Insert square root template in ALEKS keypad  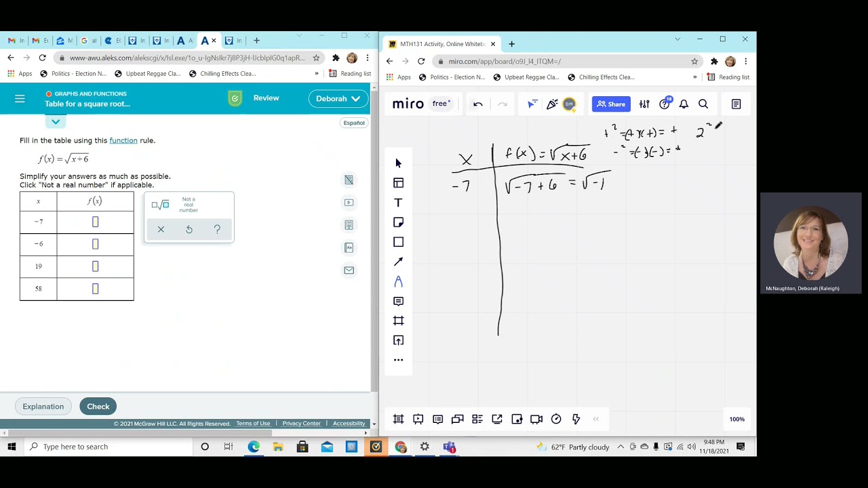point(161,205)
